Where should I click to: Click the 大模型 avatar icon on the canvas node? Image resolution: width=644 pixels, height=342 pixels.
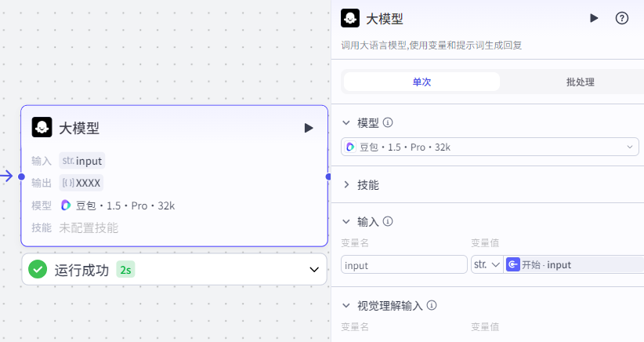click(42, 127)
